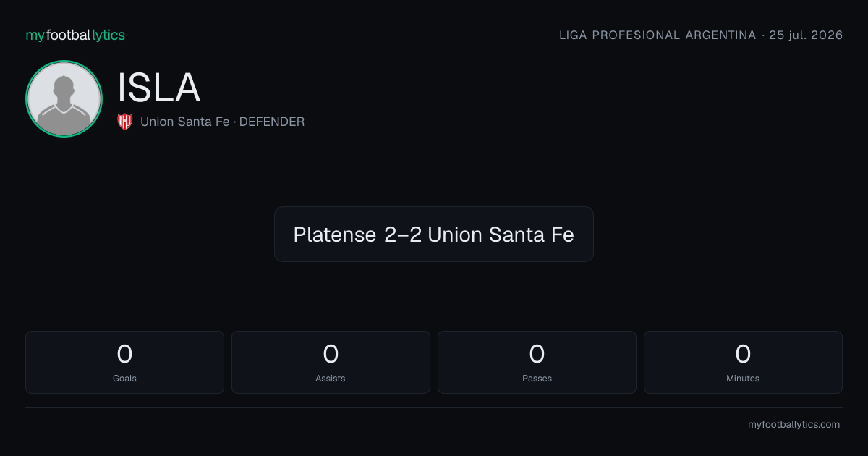Select the Minutes stat card
Screen dimensions: 868x456
pos(743,362)
